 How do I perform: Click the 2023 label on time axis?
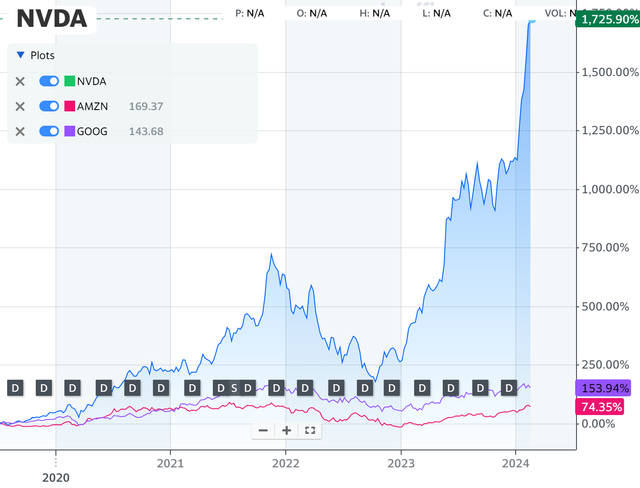click(x=401, y=464)
